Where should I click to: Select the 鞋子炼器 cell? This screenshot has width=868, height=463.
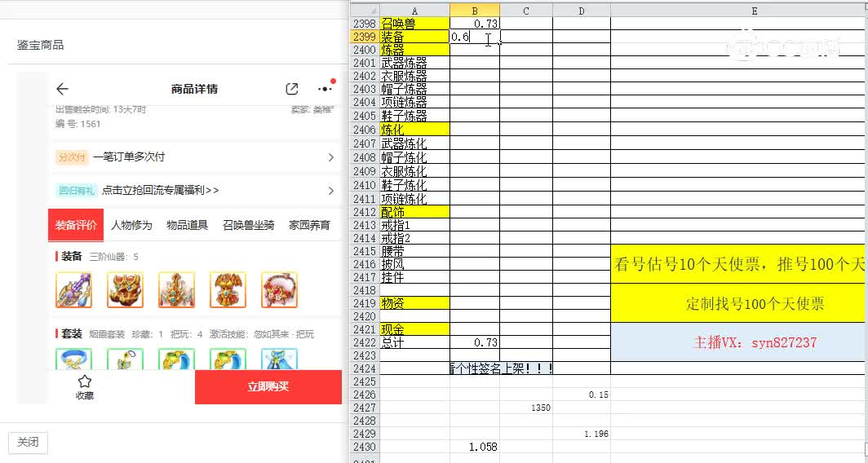[x=414, y=116]
